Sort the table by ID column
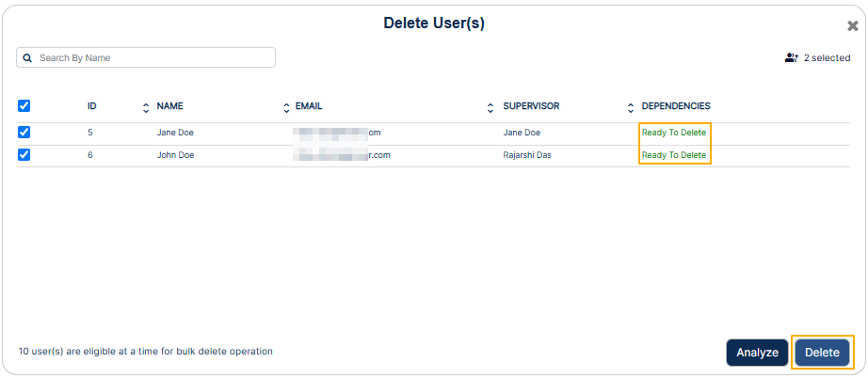 point(146,108)
